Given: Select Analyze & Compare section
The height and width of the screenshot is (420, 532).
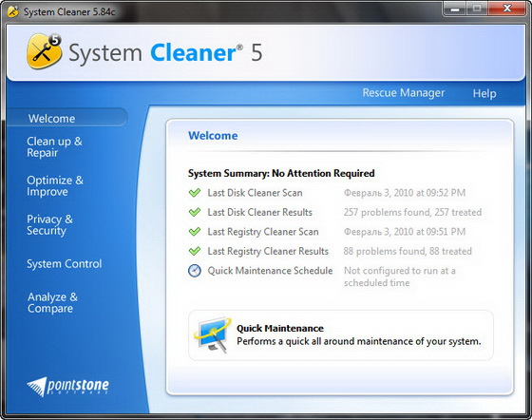Looking at the screenshot, I should [x=52, y=302].
